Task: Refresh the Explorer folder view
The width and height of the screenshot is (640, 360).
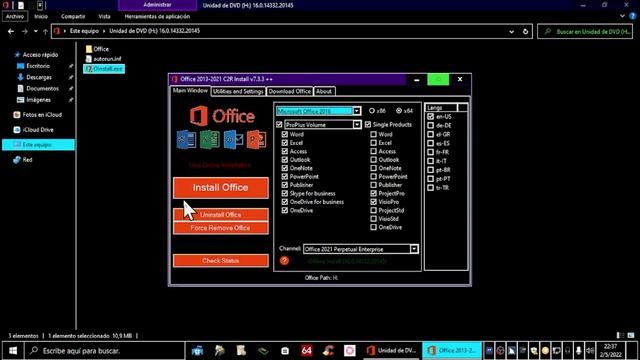Action: point(525,31)
